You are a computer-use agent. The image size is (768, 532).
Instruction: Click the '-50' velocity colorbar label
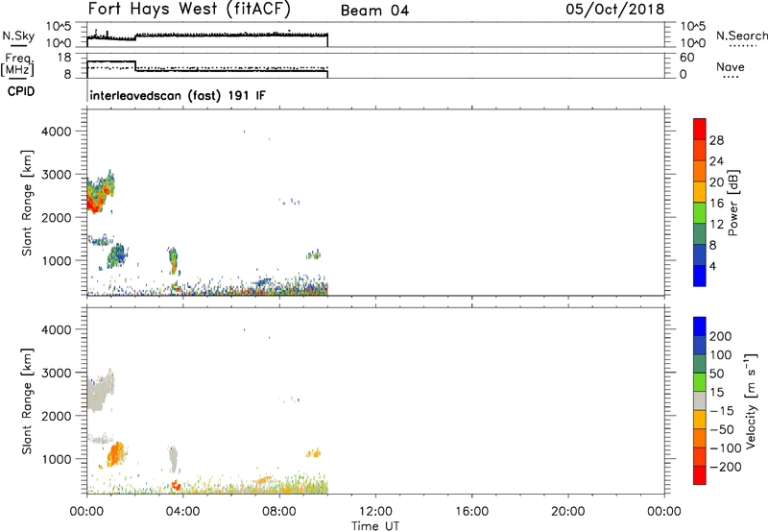(x=722, y=429)
